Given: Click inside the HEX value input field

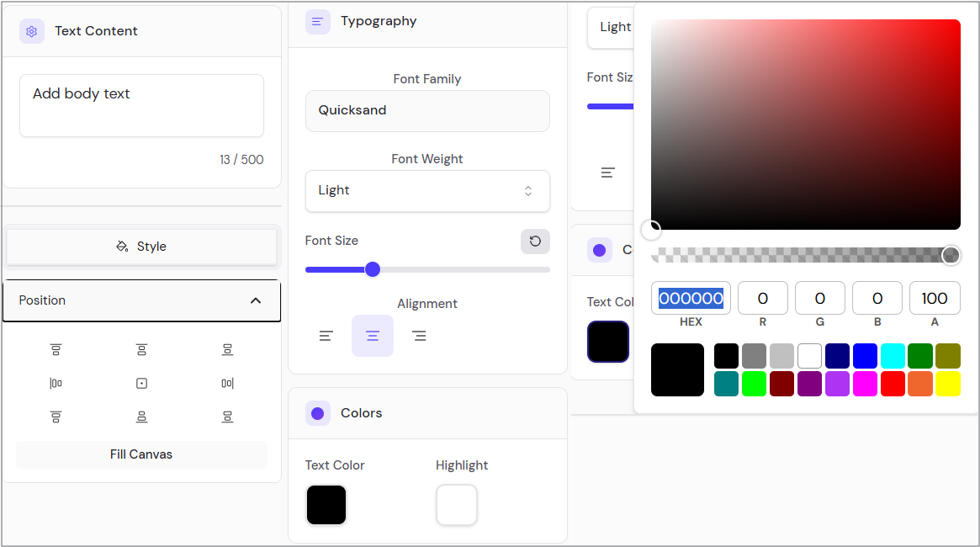Looking at the screenshot, I should point(690,298).
